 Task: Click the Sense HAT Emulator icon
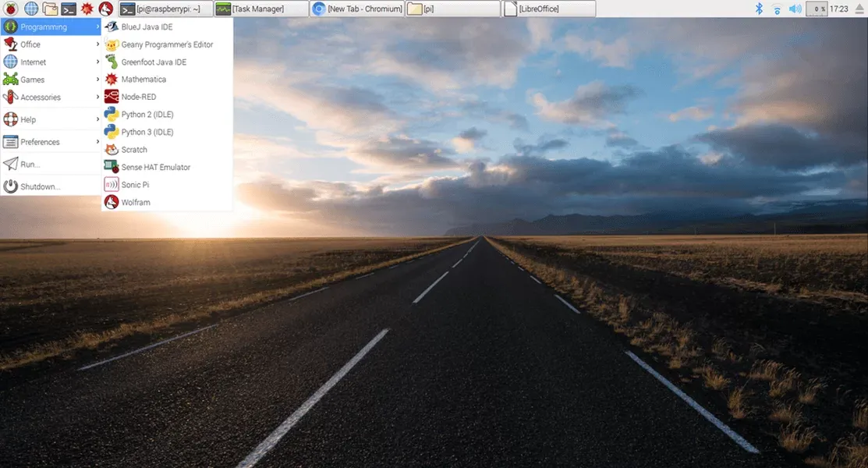pyautogui.click(x=112, y=167)
